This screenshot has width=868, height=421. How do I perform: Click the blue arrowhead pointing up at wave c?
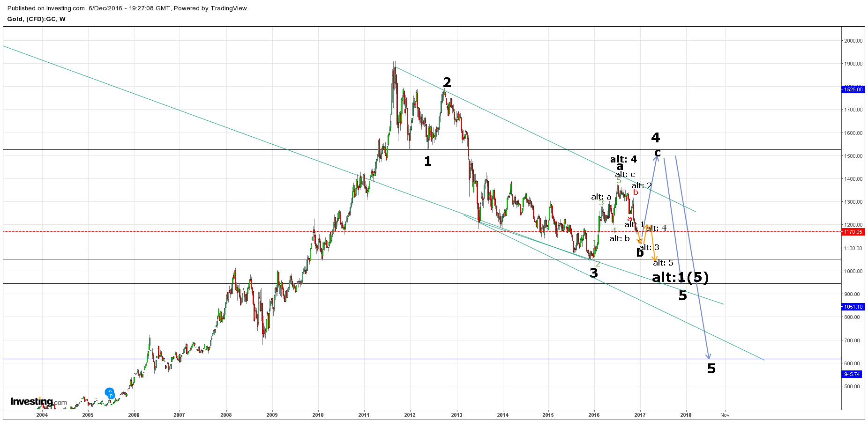[x=657, y=158]
